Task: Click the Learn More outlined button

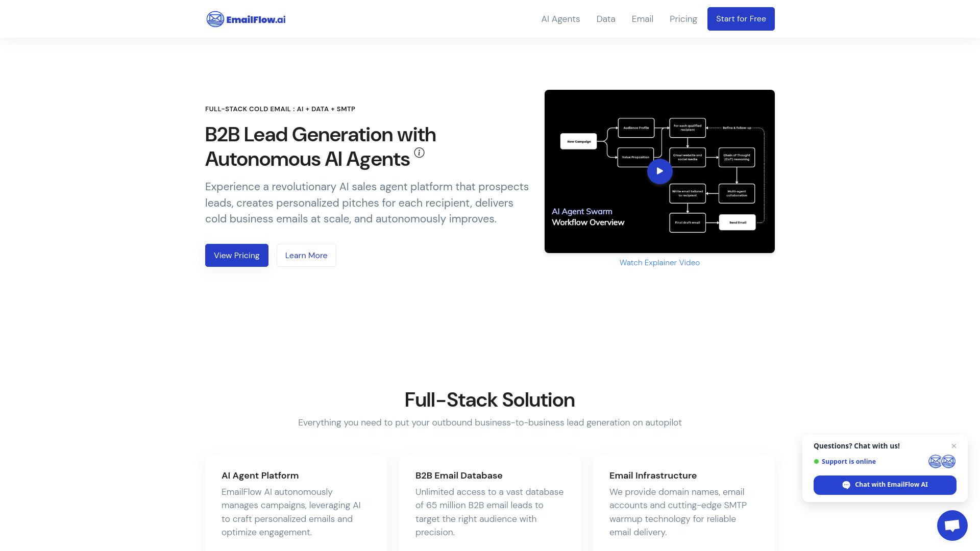Action: point(306,255)
